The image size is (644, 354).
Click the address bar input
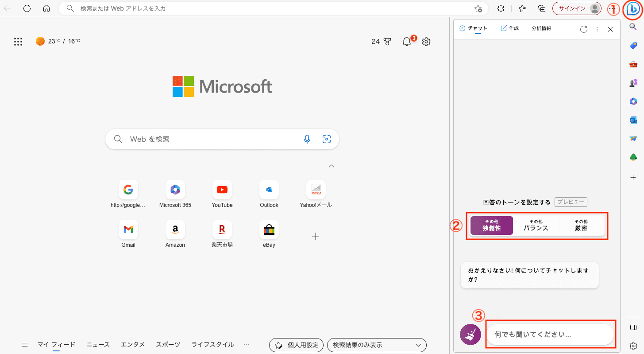coord(273,8)
